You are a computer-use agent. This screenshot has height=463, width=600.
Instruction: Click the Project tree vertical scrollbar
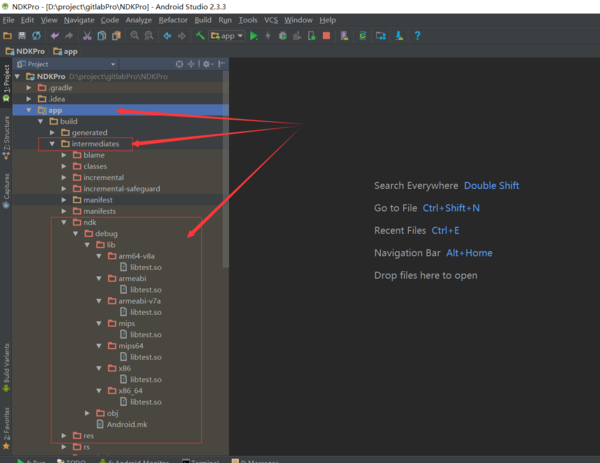pyautogui.click(x=226, y=168)
